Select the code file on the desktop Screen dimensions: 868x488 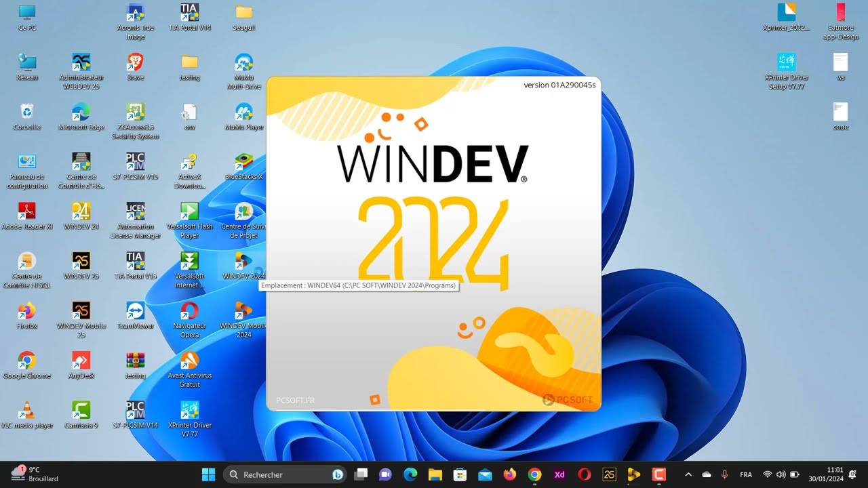(x=841, y=117)
